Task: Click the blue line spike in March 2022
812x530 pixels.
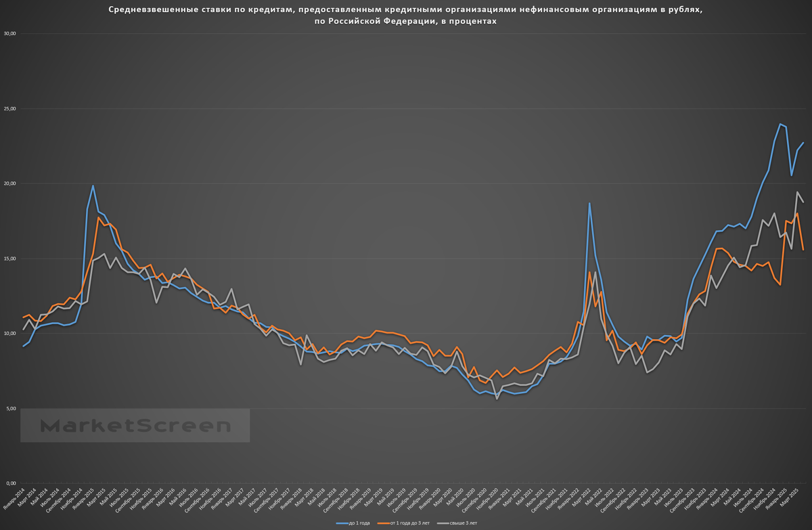Action: click(x=589, y=203)
